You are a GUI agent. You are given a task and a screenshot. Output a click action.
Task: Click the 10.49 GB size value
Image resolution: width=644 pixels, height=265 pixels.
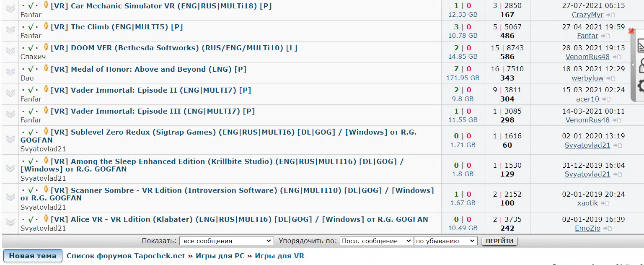pos(463,228)
